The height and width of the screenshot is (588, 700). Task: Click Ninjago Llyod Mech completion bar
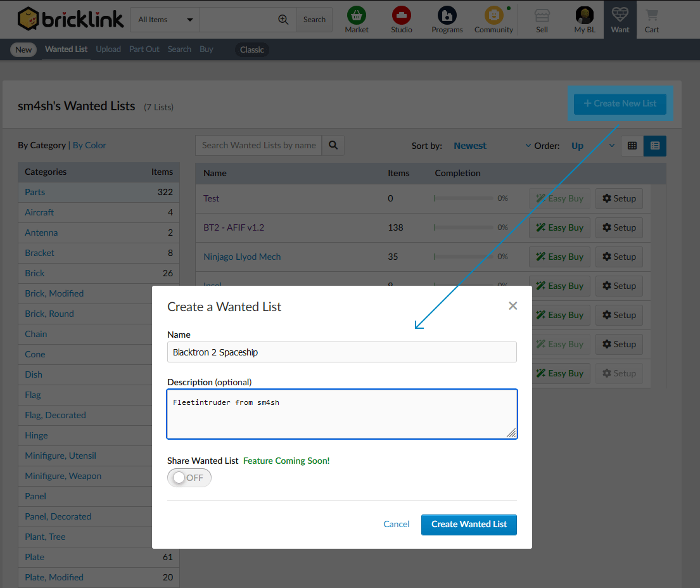pos(464,256)
